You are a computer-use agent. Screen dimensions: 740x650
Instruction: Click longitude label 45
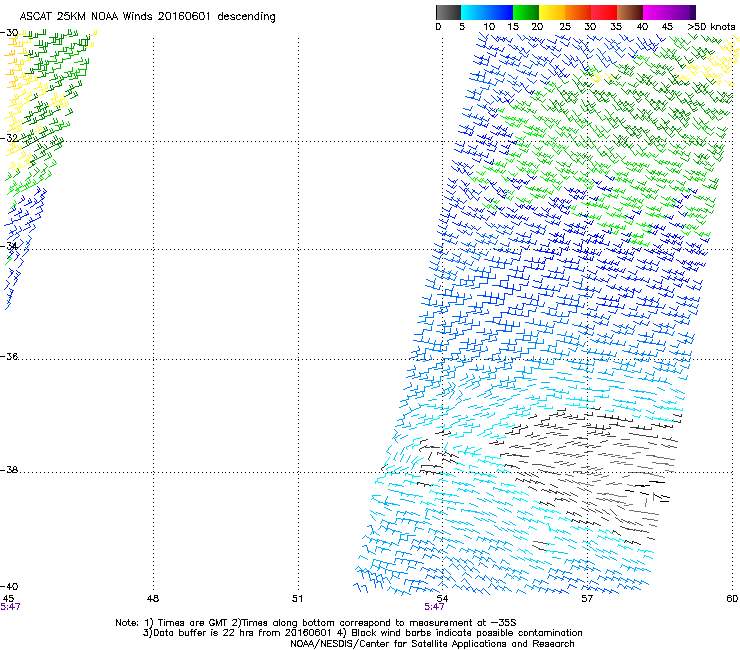click(8, 599)
